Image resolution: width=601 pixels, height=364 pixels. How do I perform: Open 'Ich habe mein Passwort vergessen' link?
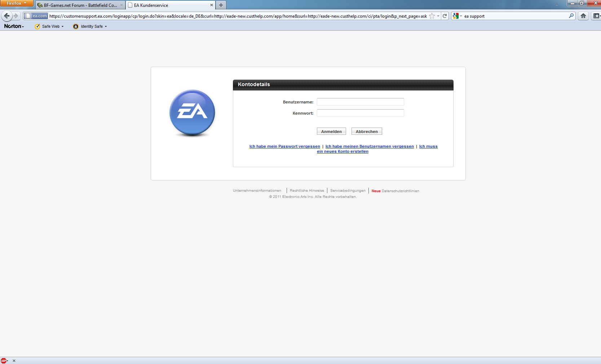pyautogui.click(x=285, y=146)
